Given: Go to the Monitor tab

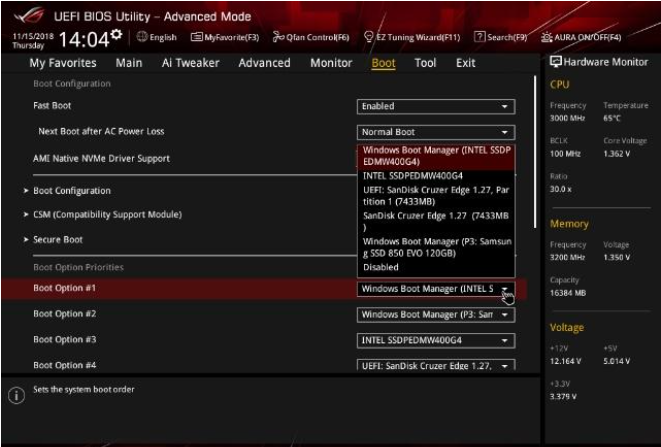Looking at the screenshot, I should click(x=330, y=63).
